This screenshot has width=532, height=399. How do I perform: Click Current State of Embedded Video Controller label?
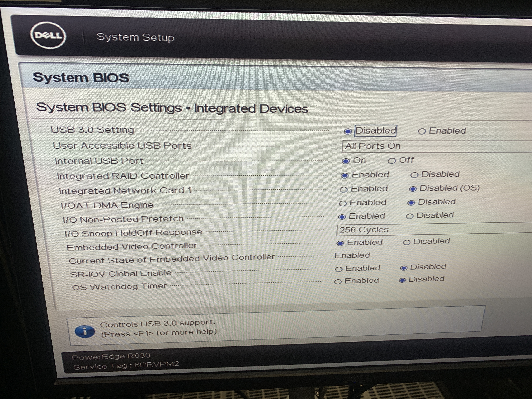tap(172, 259)
